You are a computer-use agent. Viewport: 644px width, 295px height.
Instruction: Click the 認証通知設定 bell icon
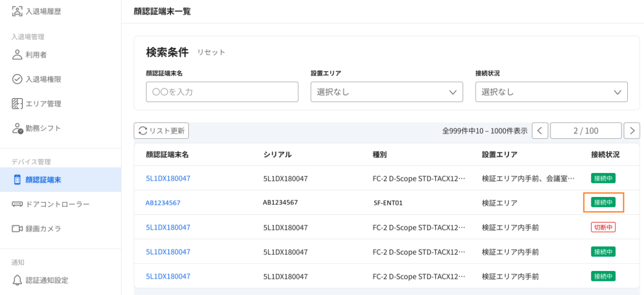[17, 280]
